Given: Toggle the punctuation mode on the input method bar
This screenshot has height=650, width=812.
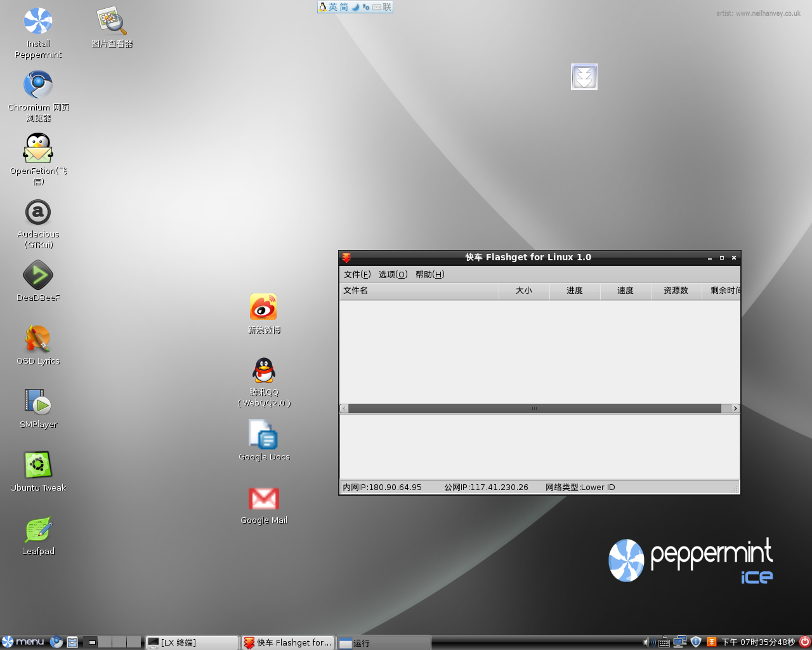Looking at the screenshot, I should coord(366,7).
